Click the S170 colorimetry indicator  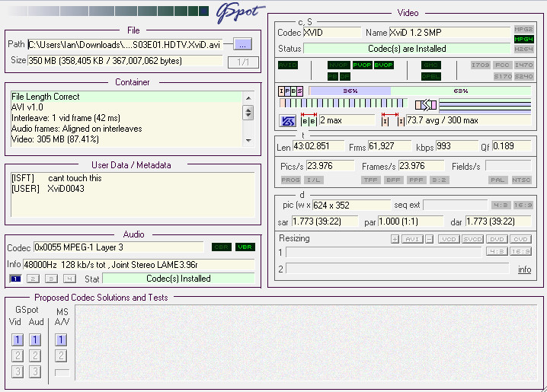pyautogui.click(x=502, y=76)
